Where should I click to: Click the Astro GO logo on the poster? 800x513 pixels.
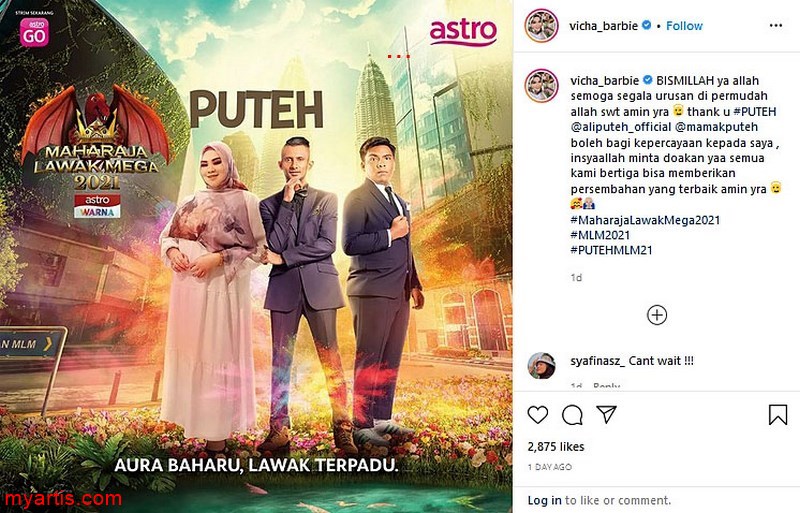click(x=34, y=32)
